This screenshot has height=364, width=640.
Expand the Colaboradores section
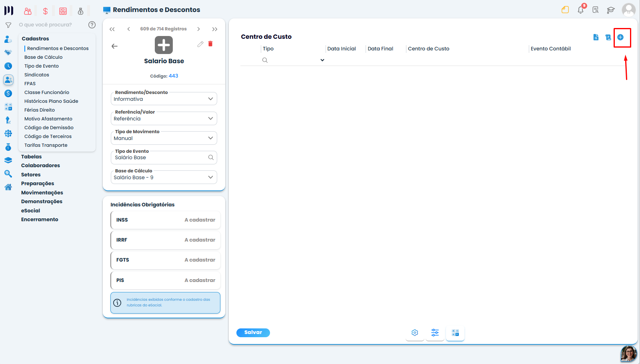tap(40, 166)
